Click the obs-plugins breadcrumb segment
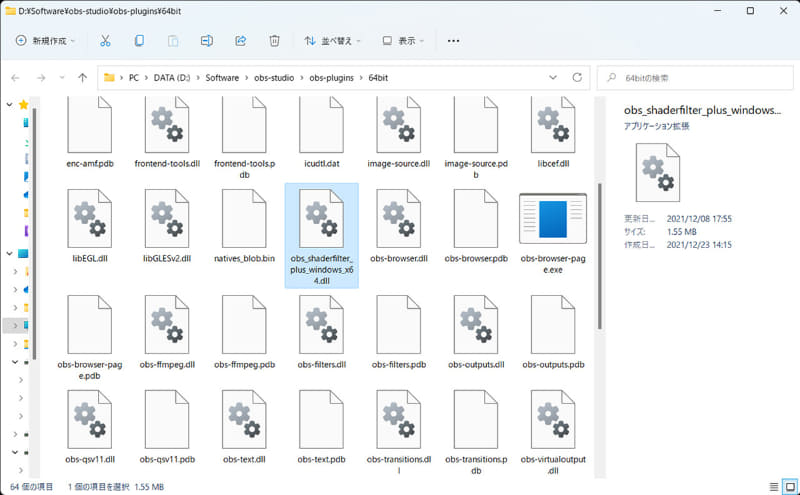 (331, 78)
